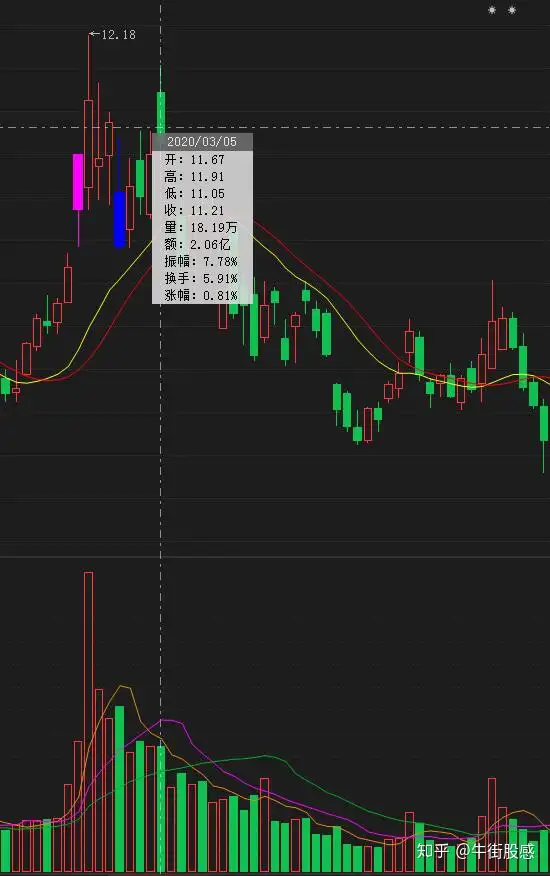
Task: Click the left dot at top right corner
Action: click(492, 10)
